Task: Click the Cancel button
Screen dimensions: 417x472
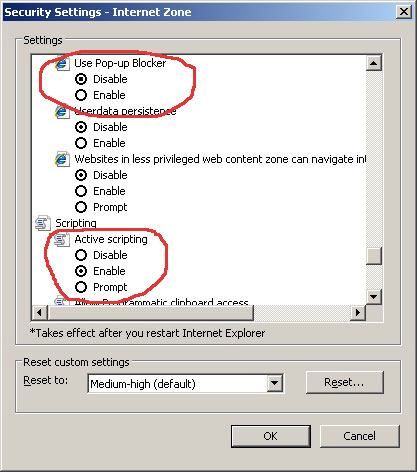Action: coord(360,436)
